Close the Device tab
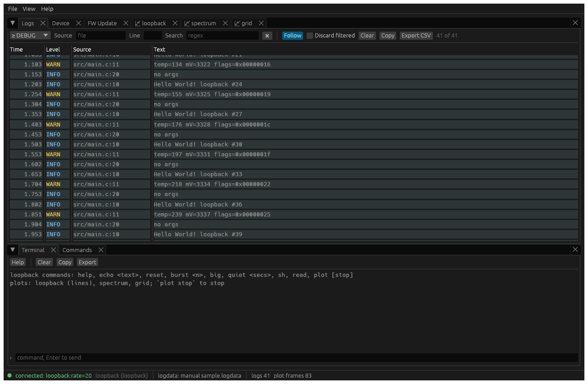The image size is (588, 384). [78, 23]
